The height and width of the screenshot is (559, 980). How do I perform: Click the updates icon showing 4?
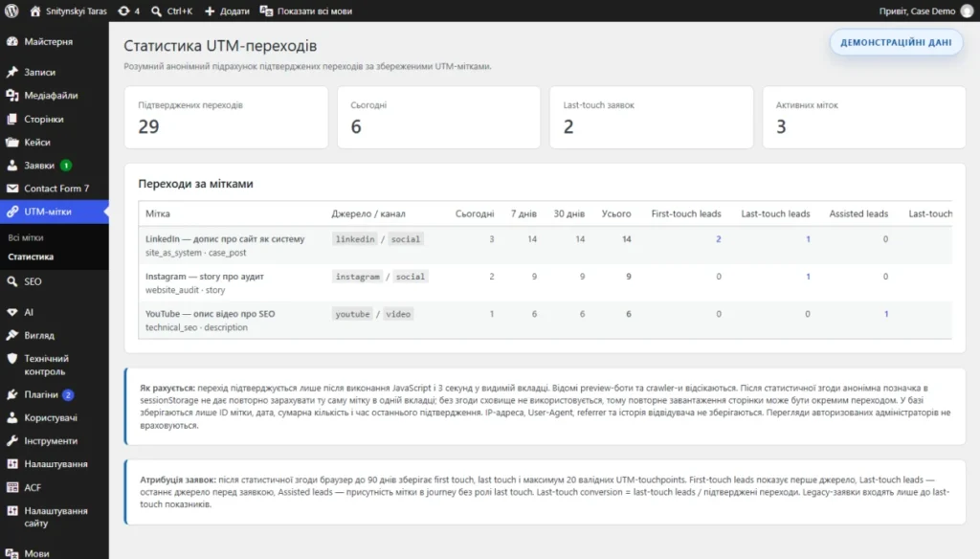click(123, 11)
